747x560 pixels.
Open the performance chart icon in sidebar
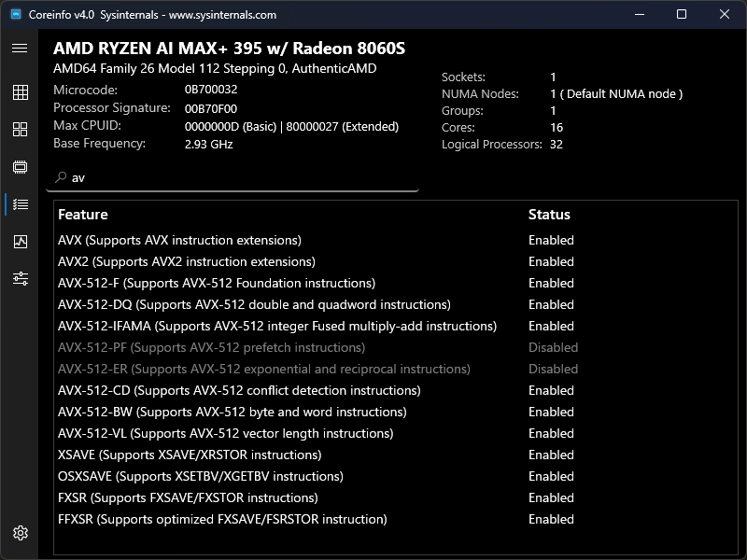[x=20, y=241]
